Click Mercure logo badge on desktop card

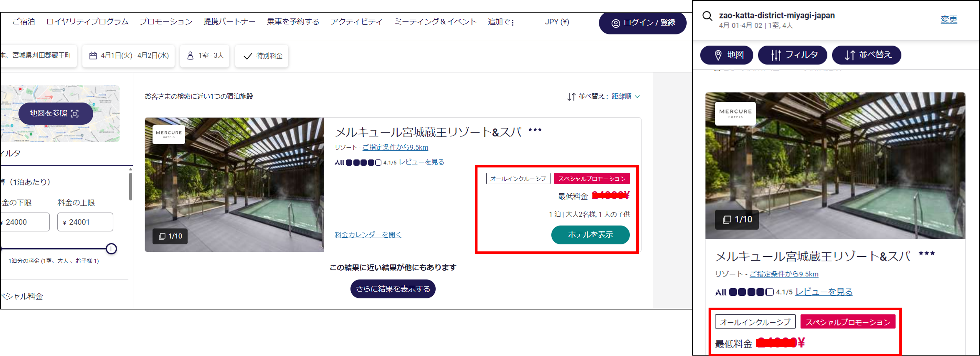[168, 134]
